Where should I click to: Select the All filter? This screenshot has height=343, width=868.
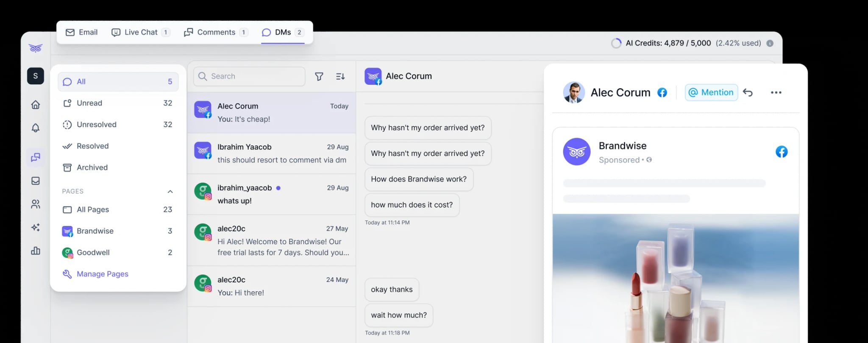[x=118, y=82]
